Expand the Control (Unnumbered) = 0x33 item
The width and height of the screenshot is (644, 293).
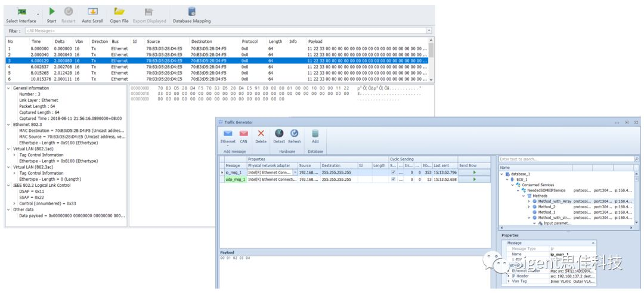(x=15, y=203)
